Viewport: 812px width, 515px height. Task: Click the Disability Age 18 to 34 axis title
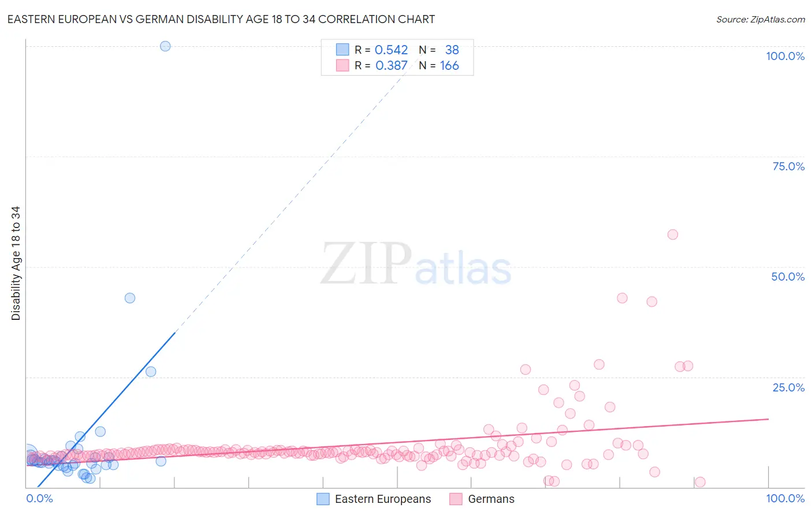pos(16,263)
